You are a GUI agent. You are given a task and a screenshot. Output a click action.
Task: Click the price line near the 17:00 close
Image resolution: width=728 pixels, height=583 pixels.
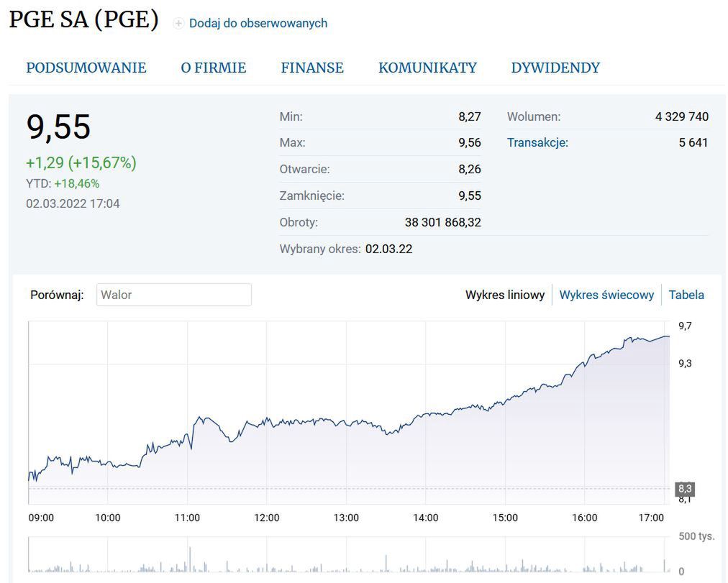(651, 339)
